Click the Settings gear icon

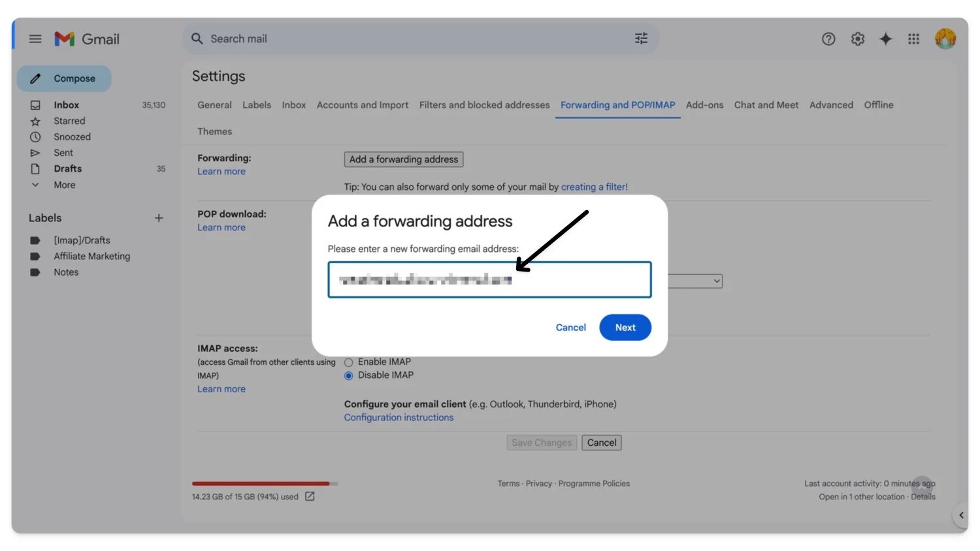click(857, 39)
